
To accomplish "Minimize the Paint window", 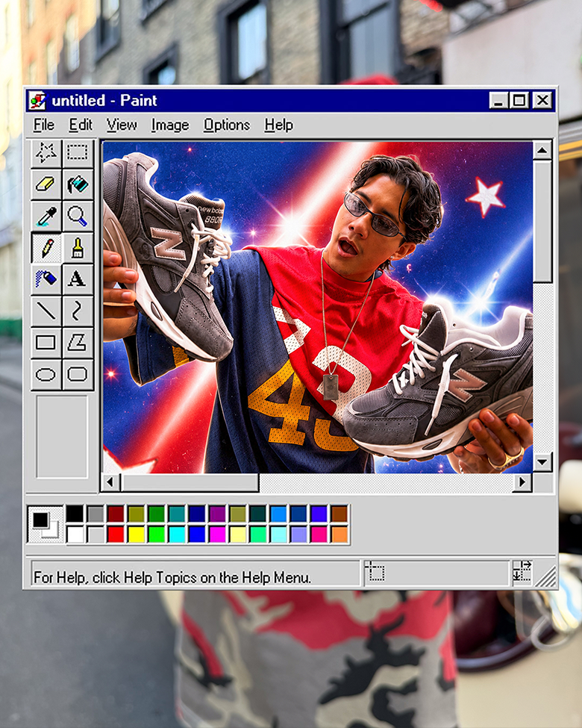I will tap(498, 100).
